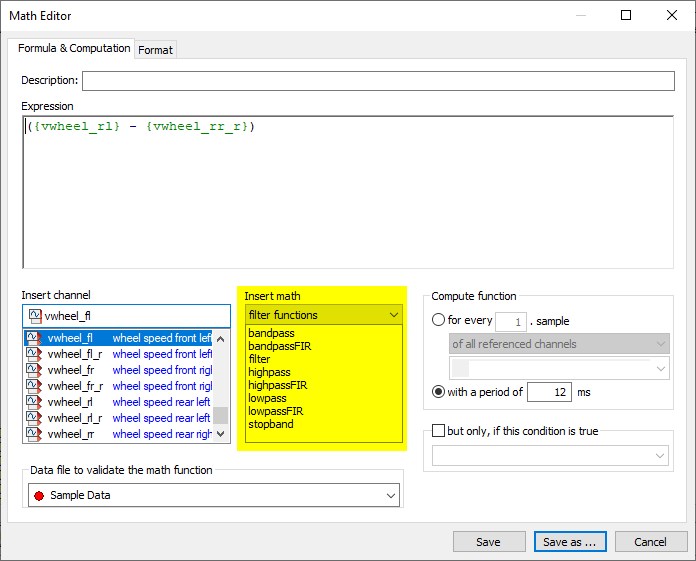Open the 'of all referenced channels' dropdown
Viewport: 696px width, 561px height.
pyautogui.click(x=559, y=344)
